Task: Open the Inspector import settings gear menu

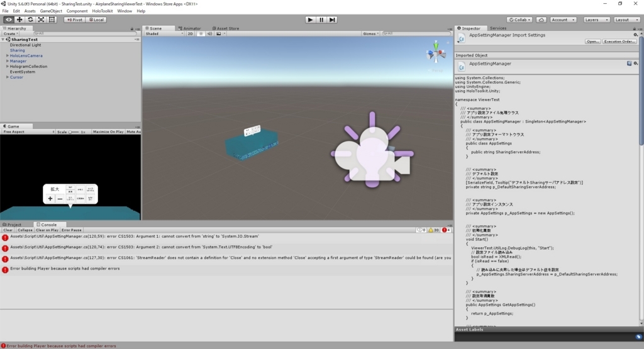Action: (x=635, y=35)
